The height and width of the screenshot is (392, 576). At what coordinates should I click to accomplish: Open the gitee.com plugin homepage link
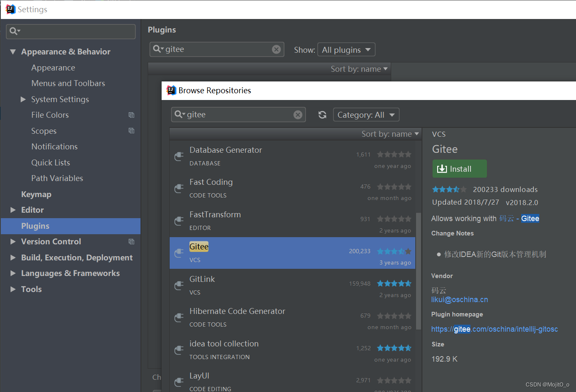pyautogui.click(x=495, y=329)
